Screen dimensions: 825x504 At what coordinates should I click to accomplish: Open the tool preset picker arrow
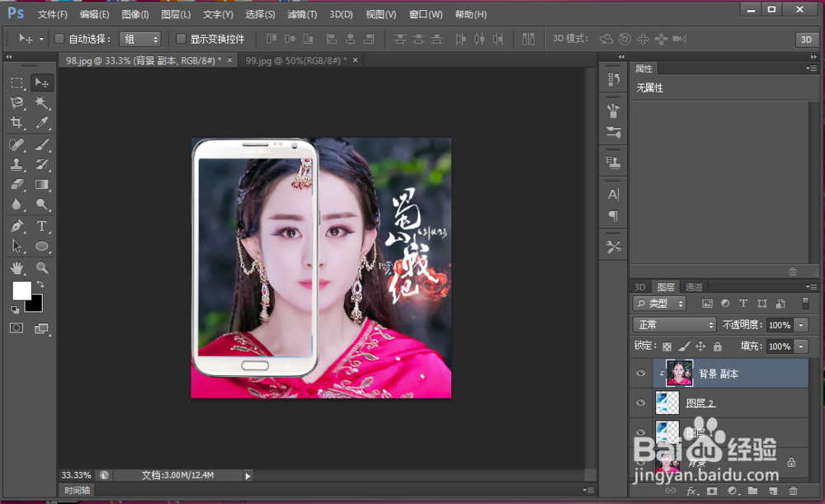coord(41,39)
